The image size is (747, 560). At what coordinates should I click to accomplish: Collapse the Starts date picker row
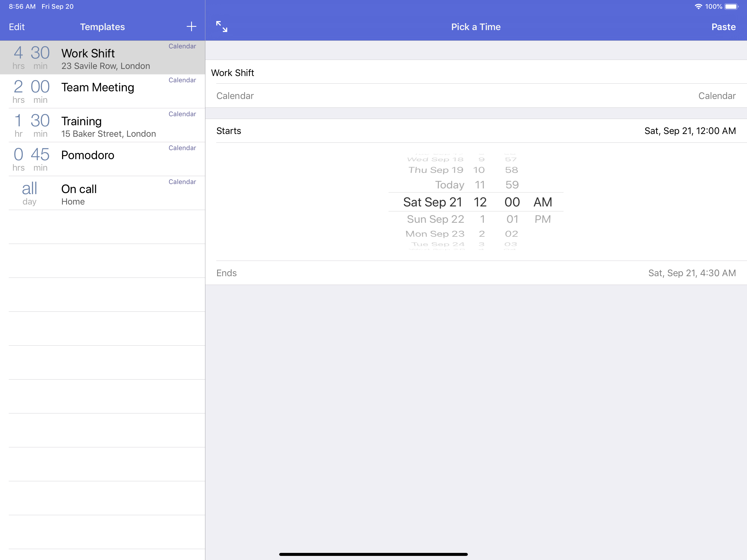pyautogui.click(x=476, y=131)
